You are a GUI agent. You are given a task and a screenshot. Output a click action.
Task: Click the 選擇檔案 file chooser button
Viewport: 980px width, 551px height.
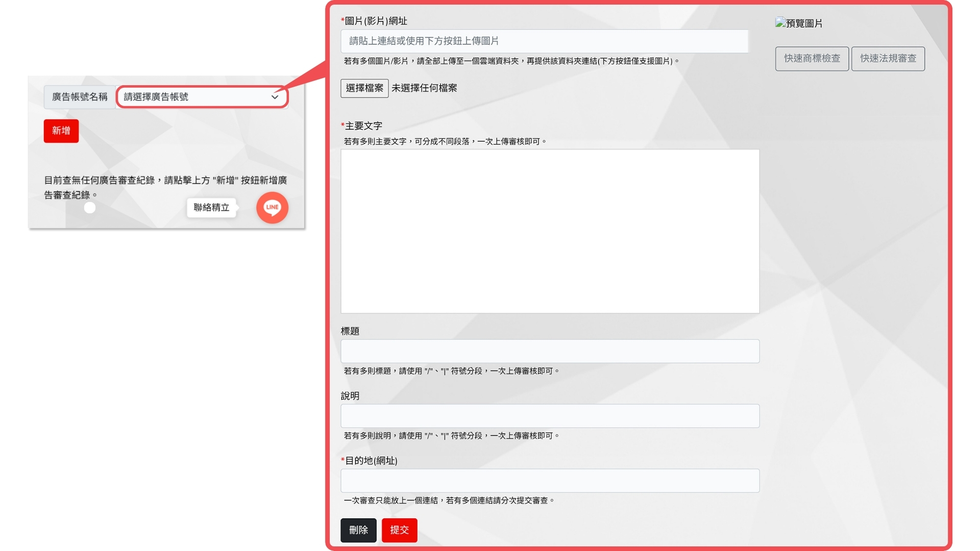coord(364,88)
